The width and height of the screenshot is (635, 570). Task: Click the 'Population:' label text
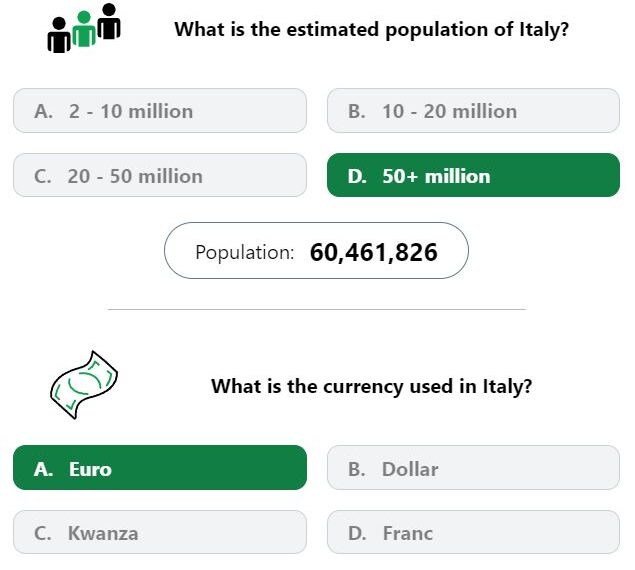click(x=245, y=252)
